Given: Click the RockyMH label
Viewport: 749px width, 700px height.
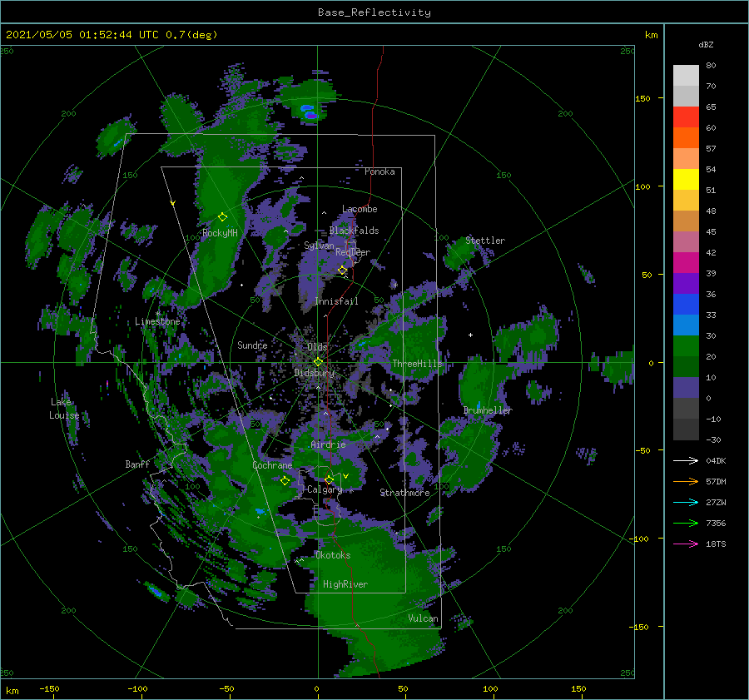Looking at the screenshot, I should pos(220,233).
